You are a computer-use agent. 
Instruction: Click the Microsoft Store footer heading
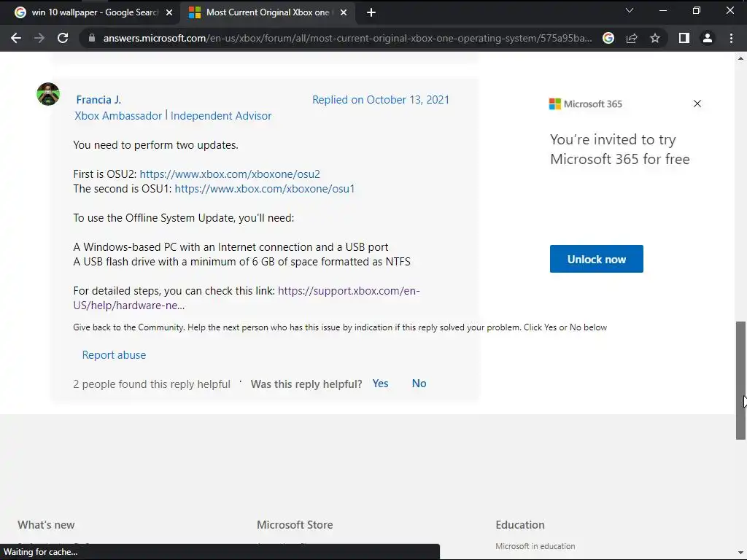295,525
